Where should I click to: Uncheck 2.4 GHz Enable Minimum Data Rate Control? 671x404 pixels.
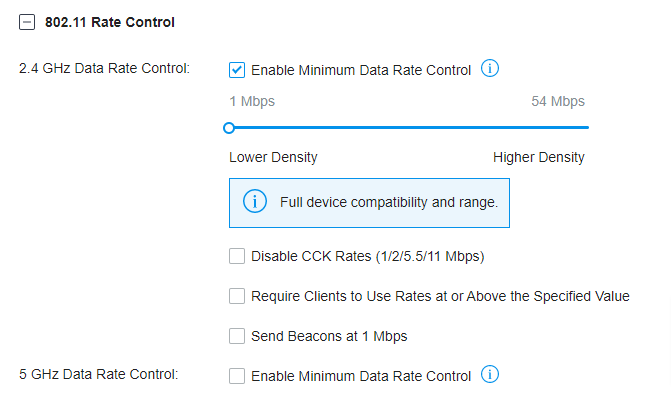237,70
